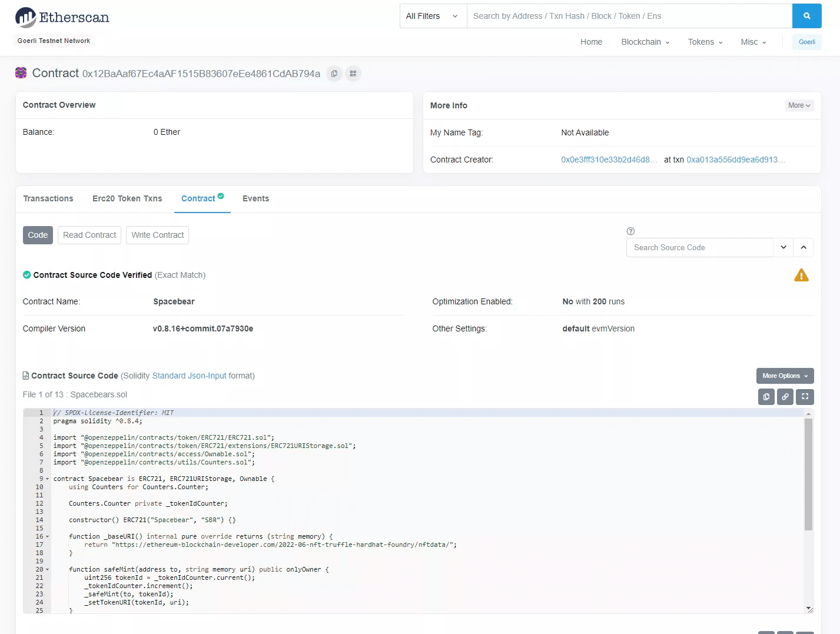Click the 0 Ether balance value
This screenshot has height=634, width=840.
167,132
